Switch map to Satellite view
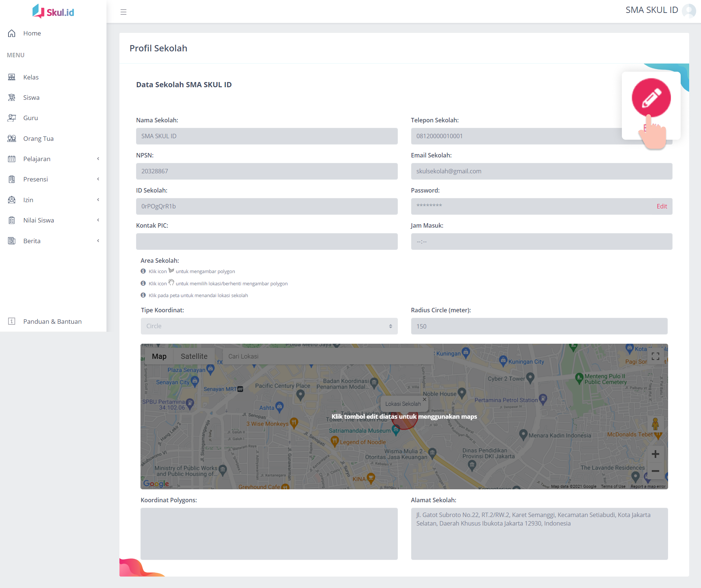The width and height of the screenshot is (701, 588). pyautogui.click(x=194, y=356)
